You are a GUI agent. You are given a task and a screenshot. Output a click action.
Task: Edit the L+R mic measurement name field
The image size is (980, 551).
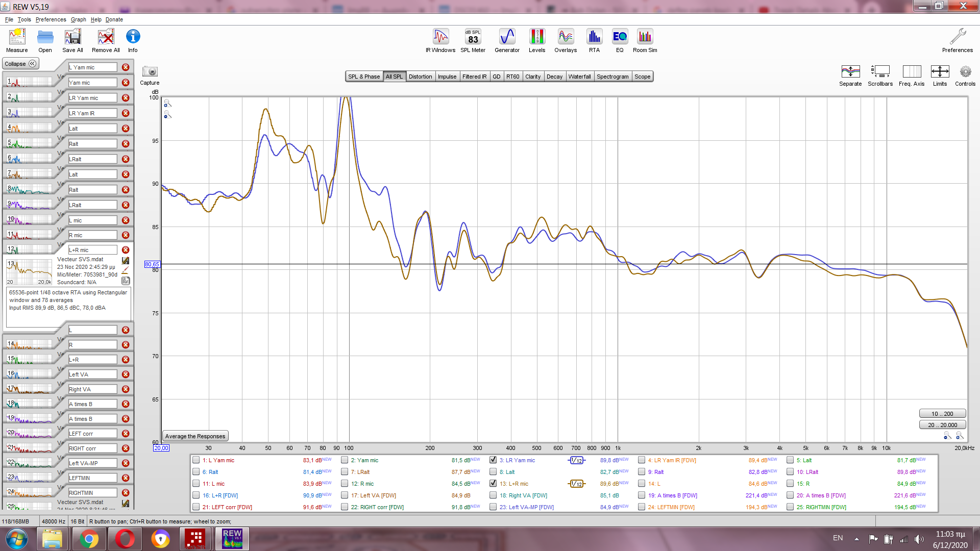(x=92, y=250)
